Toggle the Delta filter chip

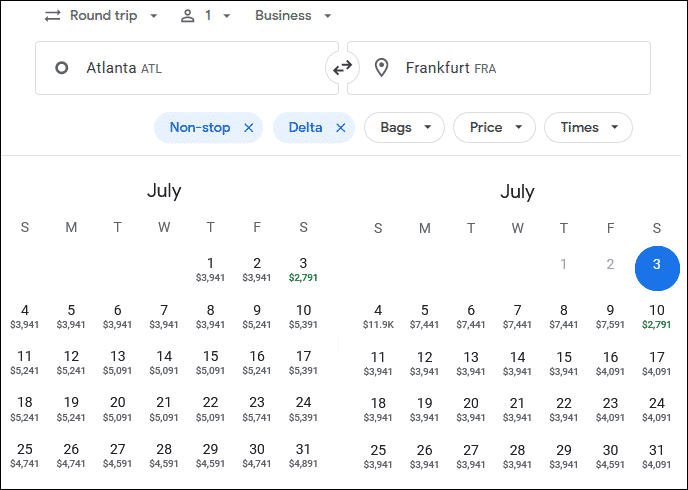click(306, 128)
